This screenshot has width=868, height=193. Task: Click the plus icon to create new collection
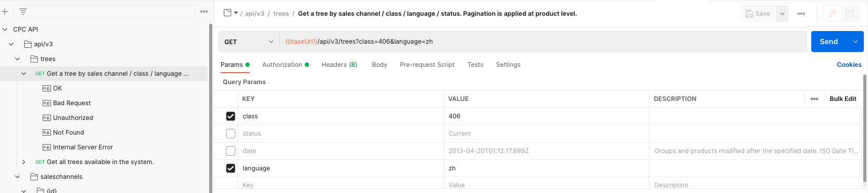5,12
